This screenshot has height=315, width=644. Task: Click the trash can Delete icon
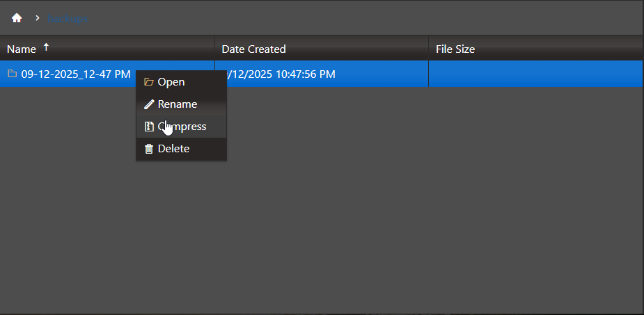149,149
